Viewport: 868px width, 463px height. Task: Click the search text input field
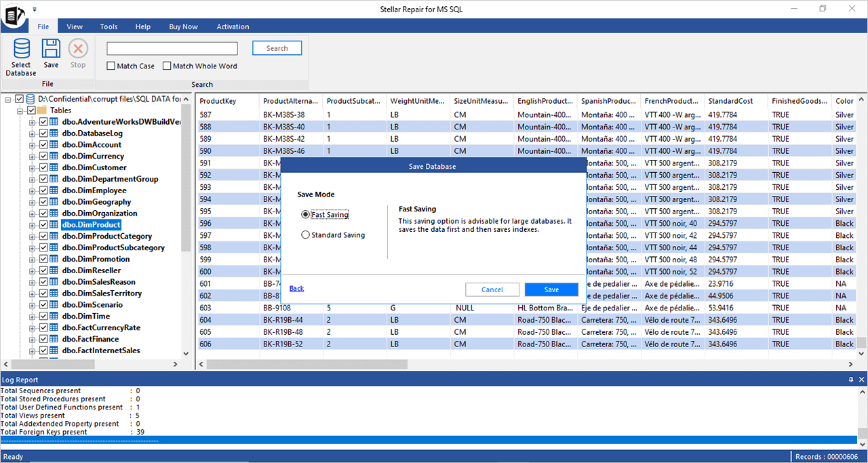click(172, 49)
